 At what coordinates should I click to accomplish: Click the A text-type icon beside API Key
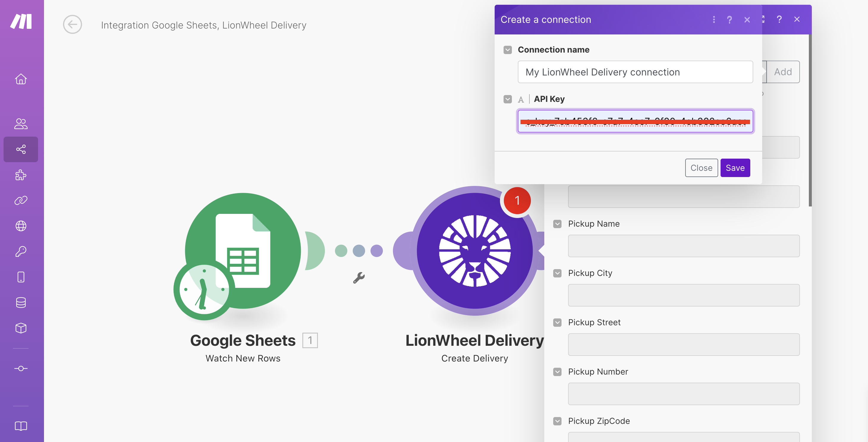[521, 99]
